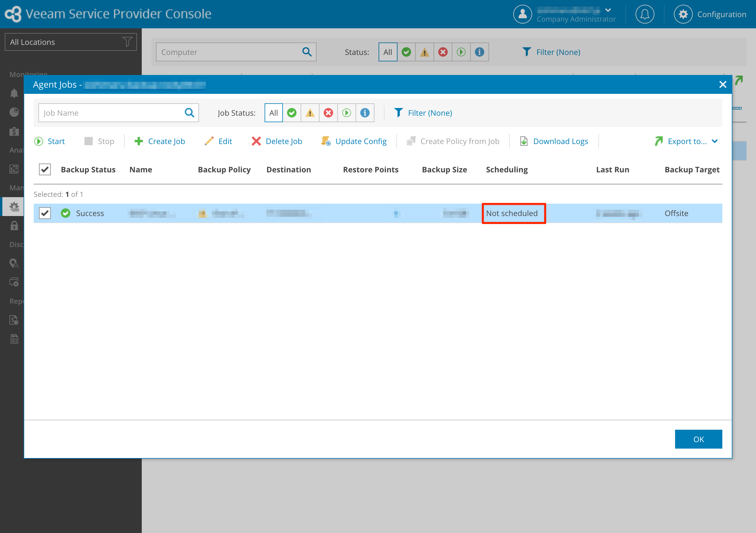Open the analytics grid sidebar icon
Image resolution: width=756 pixels, height=533 pixels.
[x=14, y=169]
